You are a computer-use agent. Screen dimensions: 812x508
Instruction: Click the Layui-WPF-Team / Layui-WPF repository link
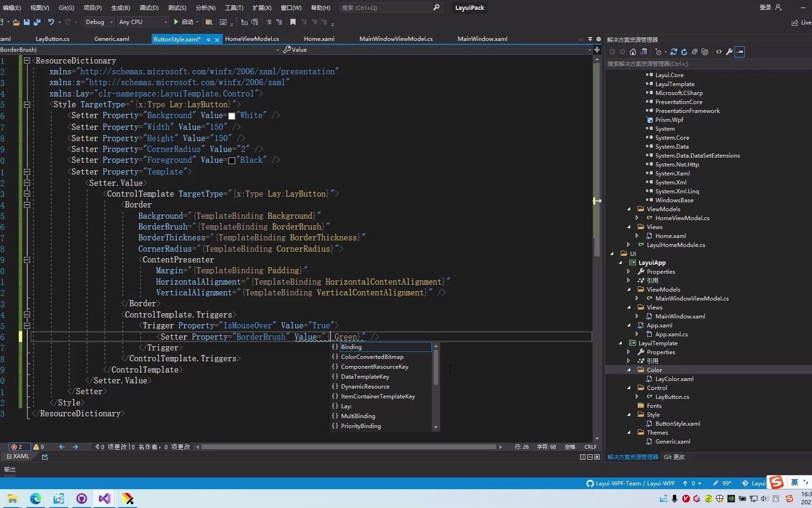point(631,483)
